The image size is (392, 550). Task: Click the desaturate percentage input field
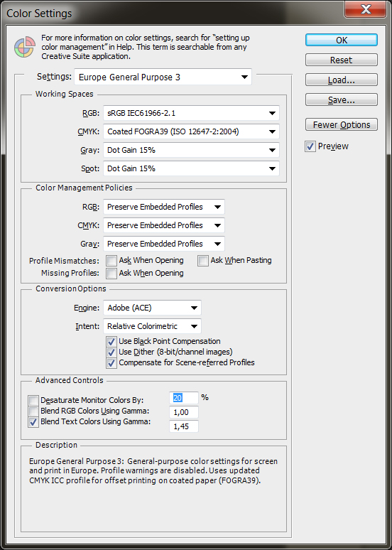[x=184, y=398]
